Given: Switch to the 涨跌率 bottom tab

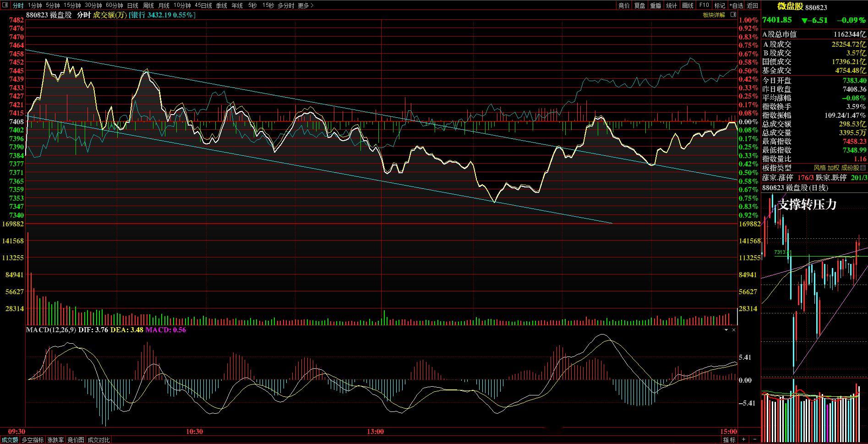Looking at the screenshot, I should click(56, 440).
